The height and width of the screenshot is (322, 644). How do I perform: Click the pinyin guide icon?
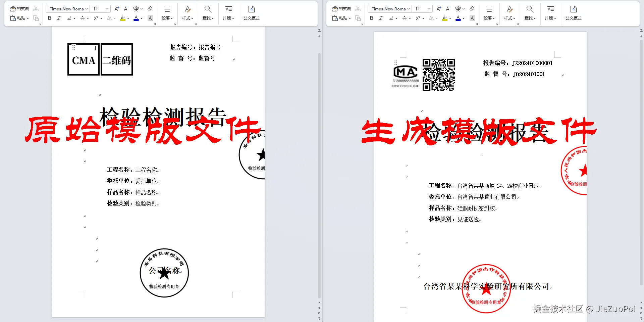136,8
